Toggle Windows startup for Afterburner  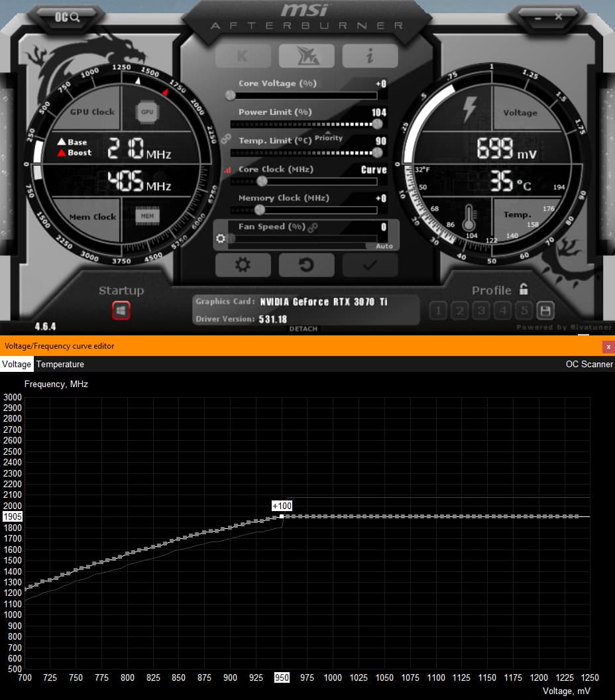(x=121, y=309)
